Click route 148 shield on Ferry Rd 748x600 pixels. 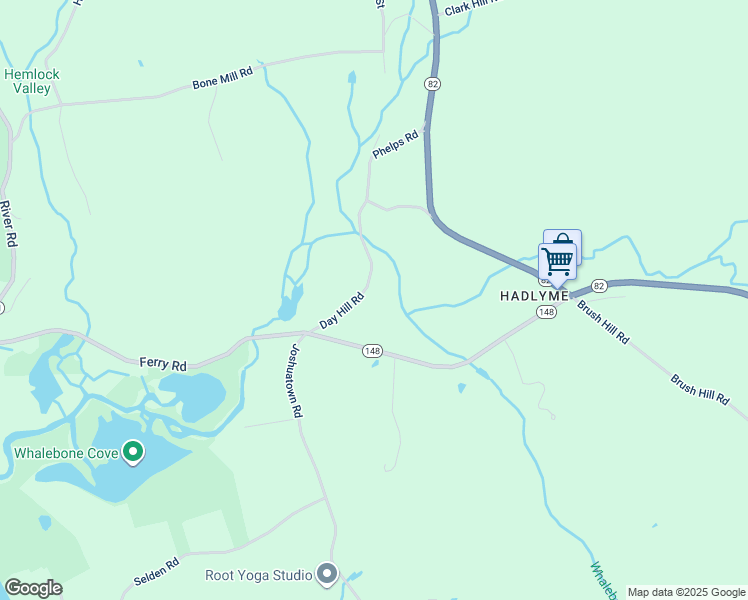372,351
